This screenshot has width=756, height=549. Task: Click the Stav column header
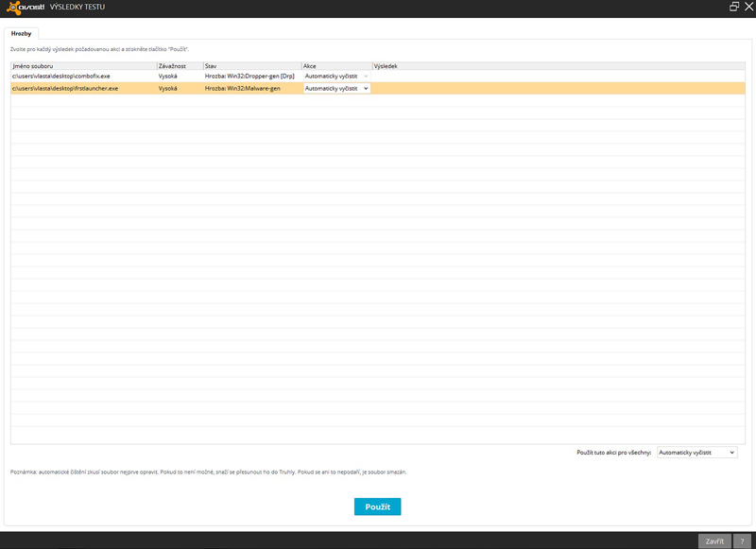point(250,66)
